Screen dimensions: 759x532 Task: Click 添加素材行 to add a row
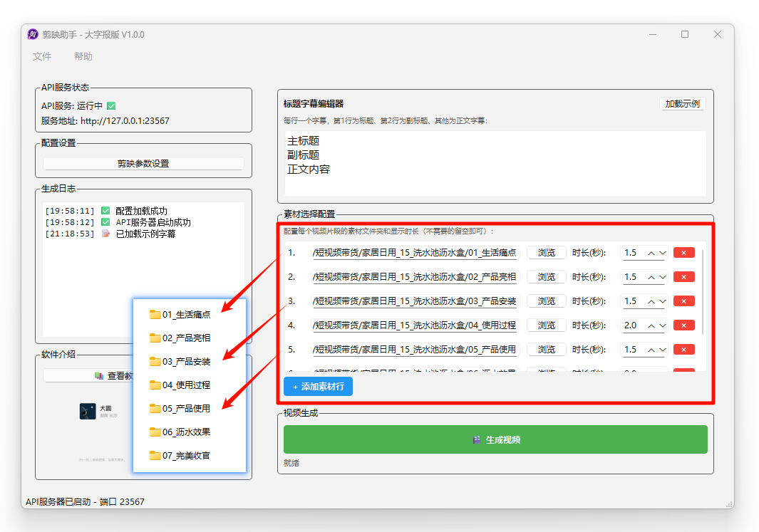coord(318,386)
